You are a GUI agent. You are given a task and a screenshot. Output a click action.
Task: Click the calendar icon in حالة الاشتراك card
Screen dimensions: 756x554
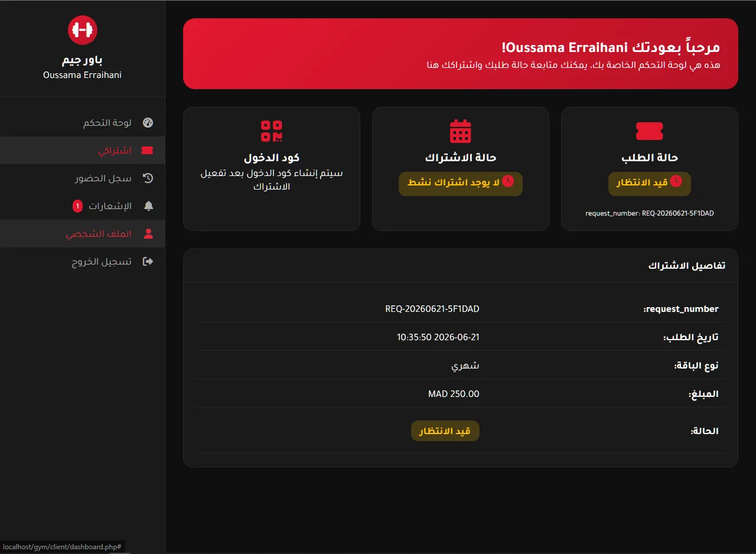[460, 131]
